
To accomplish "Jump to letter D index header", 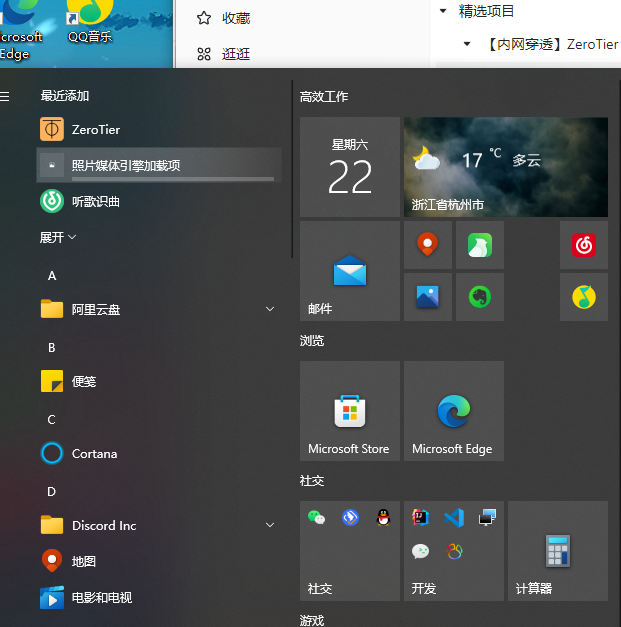I will tap(52, 491).
